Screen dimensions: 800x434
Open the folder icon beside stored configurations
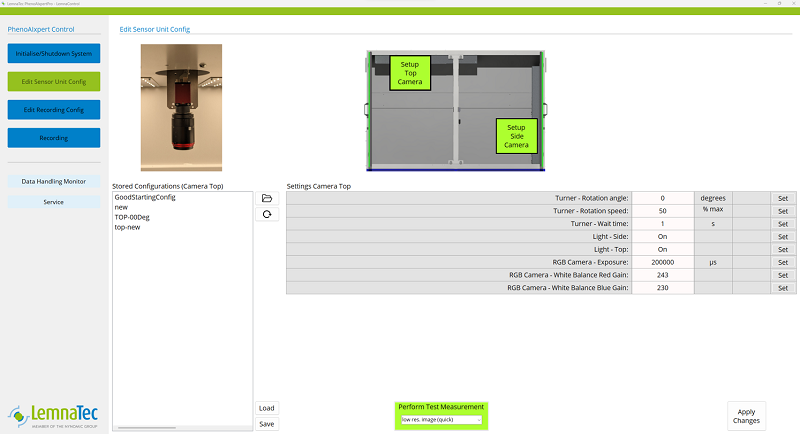point(267,198)
